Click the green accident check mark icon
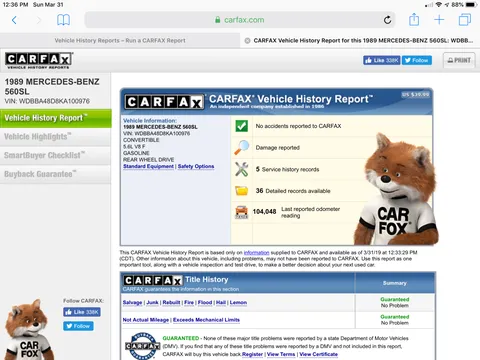480x360 pixels. 241,126
